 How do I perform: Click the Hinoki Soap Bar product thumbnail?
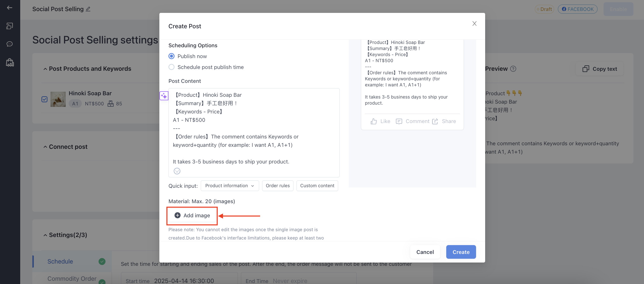58,99
